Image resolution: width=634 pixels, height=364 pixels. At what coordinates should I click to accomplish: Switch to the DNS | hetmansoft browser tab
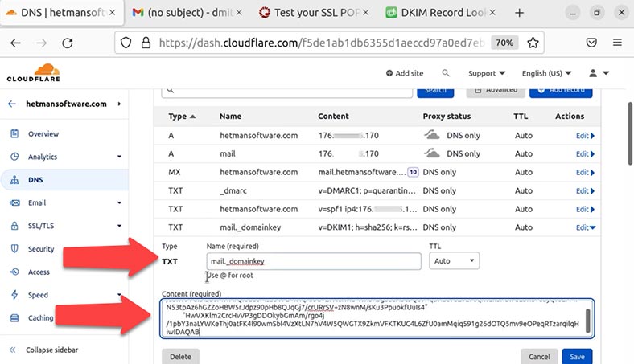(60, 13)
